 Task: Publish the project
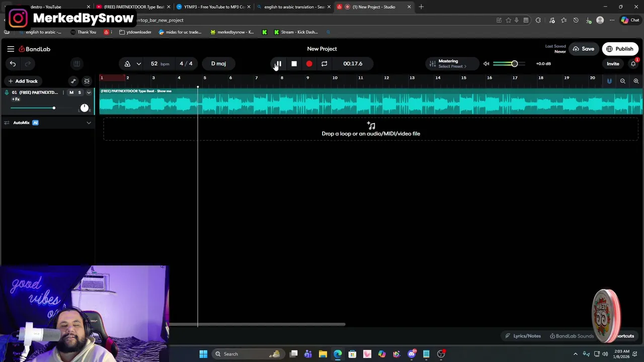point(619,49)
